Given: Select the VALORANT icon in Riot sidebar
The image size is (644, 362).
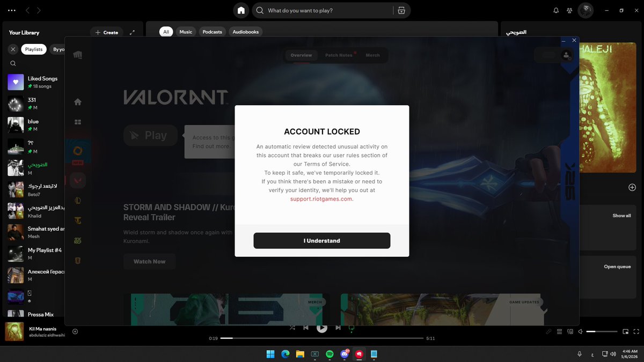Looking at the screenshot, I should [x=78, y=180].
